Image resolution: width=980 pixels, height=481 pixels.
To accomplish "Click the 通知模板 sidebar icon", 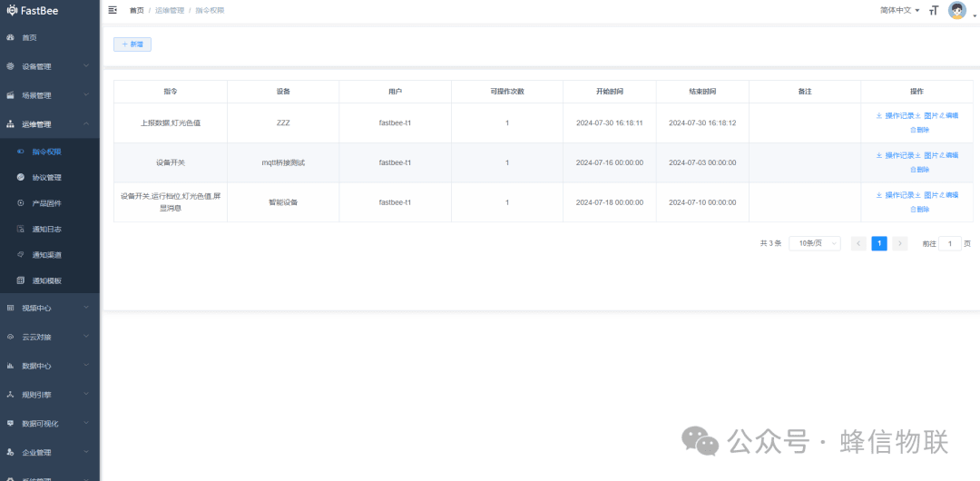I will point(21,280).
